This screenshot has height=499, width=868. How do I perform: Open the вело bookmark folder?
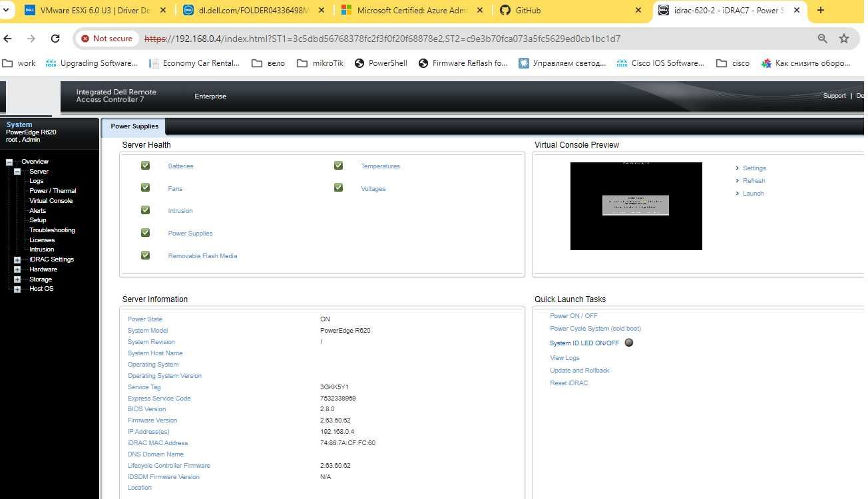tap(268, 63)
